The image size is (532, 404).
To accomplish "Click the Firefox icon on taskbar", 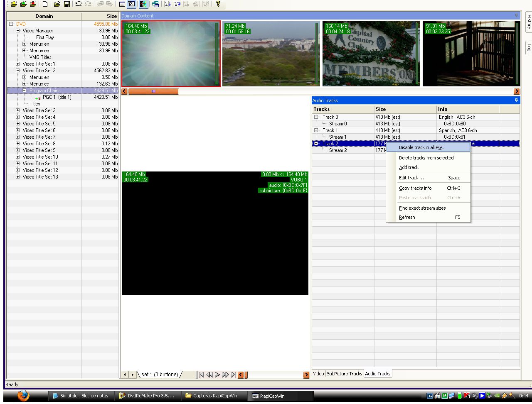I will coord(24,396).
